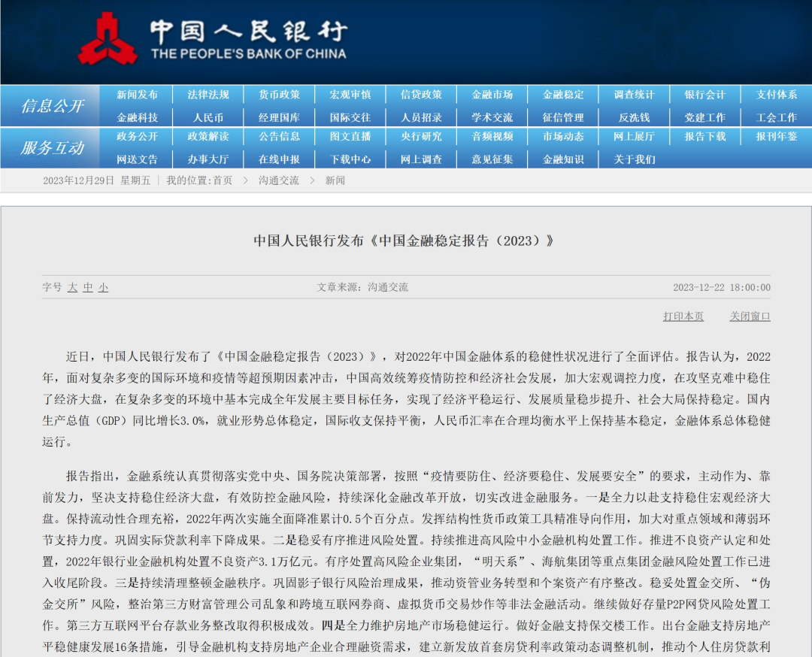Click the 网上调查 link
812x657 pixels.
422,159
